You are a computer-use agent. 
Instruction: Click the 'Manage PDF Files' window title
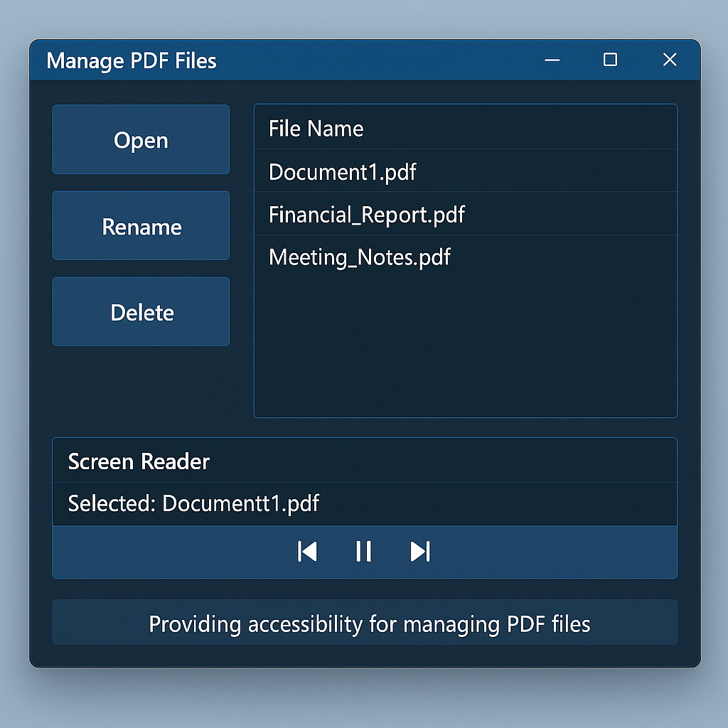[132, 61]
